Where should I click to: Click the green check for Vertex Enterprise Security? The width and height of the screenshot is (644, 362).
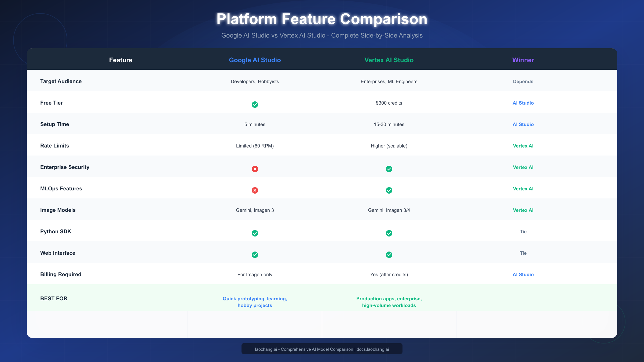(x=389, y=169)
